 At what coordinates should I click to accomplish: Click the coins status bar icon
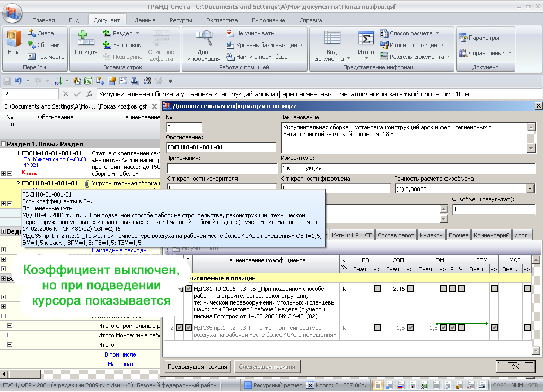[459, 385]
